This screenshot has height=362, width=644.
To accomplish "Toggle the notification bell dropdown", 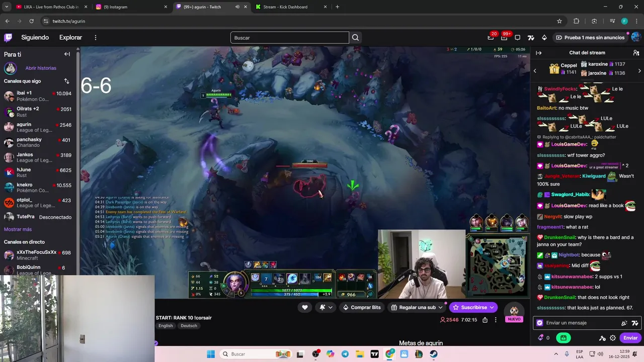I will (326, 307).
